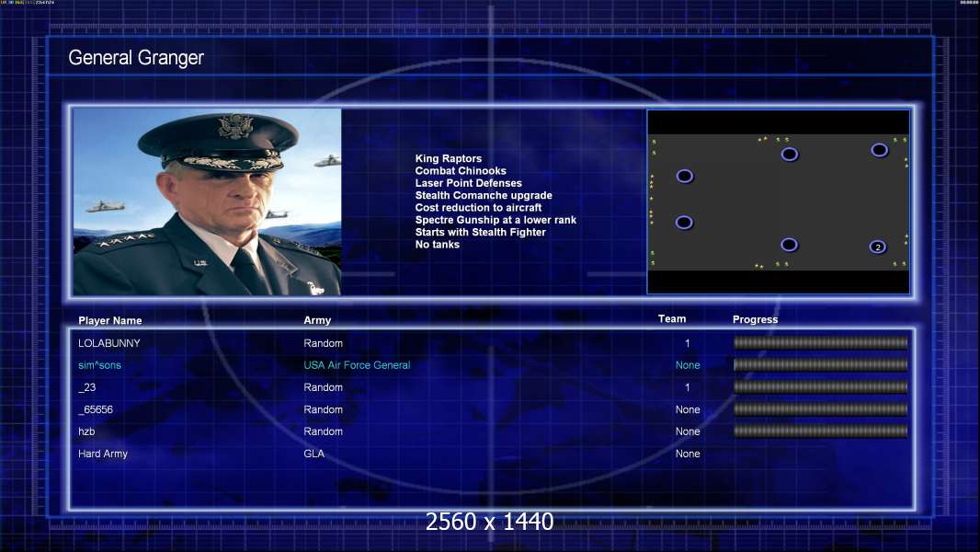Click team 'None' for Hard Army
The image size is (980, 552).
(688, 454)
